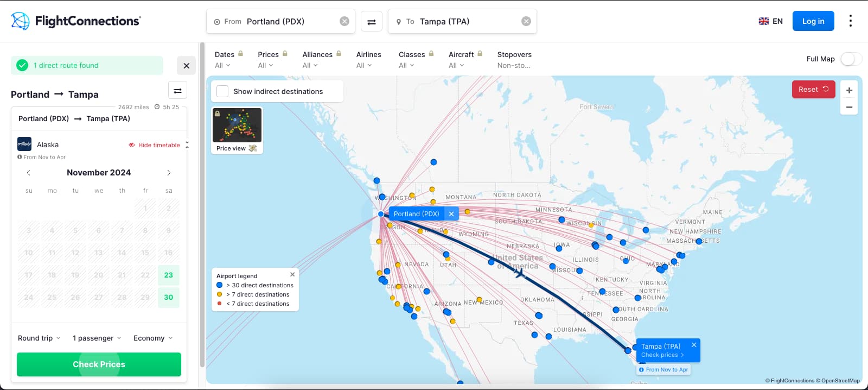Close the direct route results panel
Image resolution: width=868 pixels, height=390 pixels.
click(187, 66)
